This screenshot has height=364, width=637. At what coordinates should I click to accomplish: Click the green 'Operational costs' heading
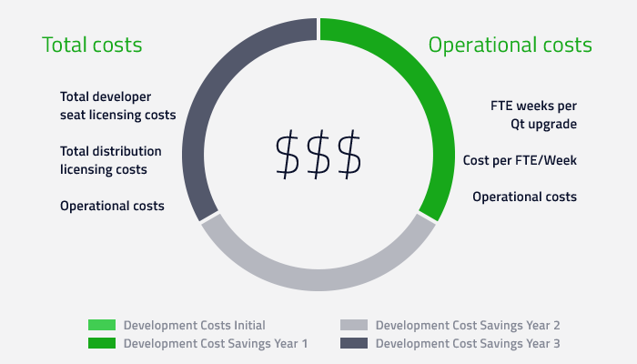pyautogui.click(x=510, y=45)
